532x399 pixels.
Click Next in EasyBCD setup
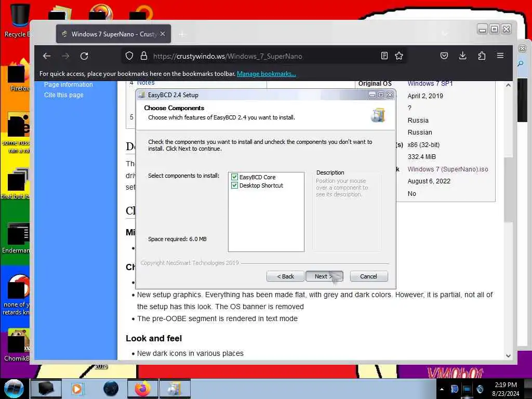(x=324, y=276)
